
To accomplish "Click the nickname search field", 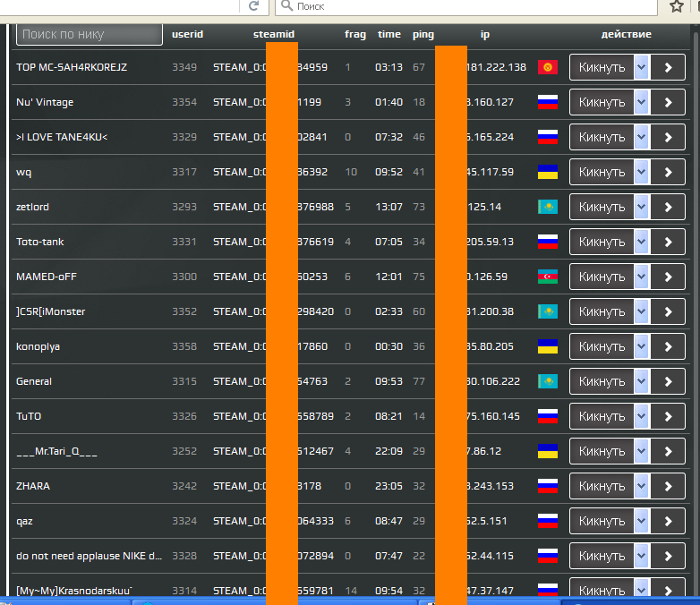I will pos(90,34).
